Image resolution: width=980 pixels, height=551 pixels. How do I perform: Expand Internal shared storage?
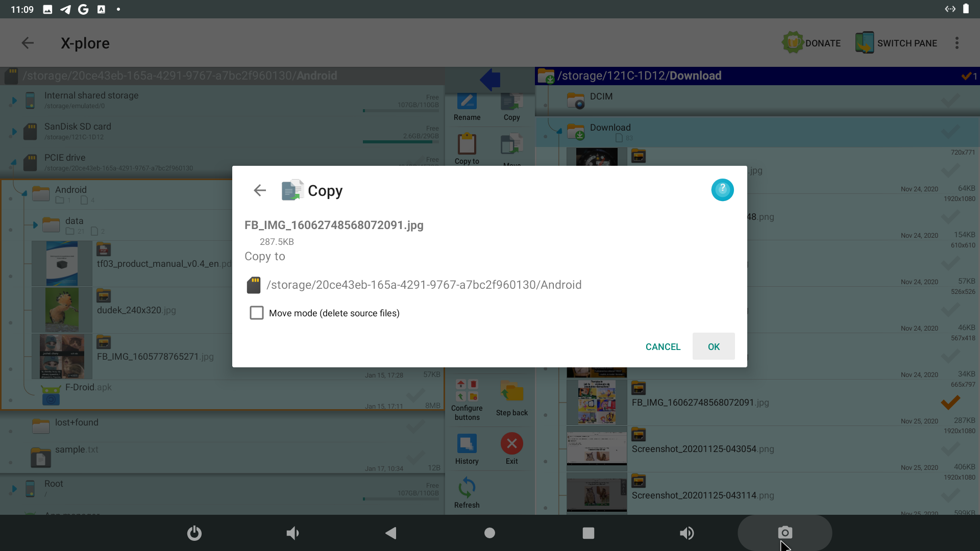tap(14, 101)
